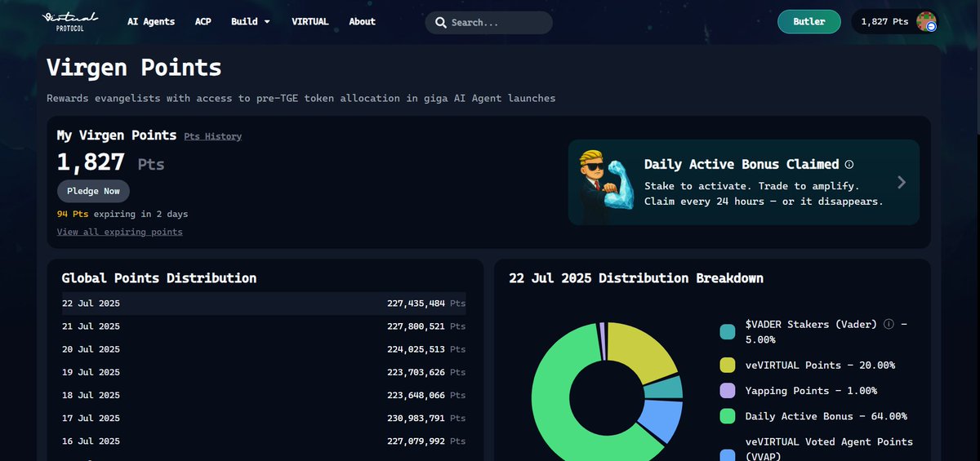
Task: Click the Daily Active Bonus Claimed heading
Action: (742, 164)
